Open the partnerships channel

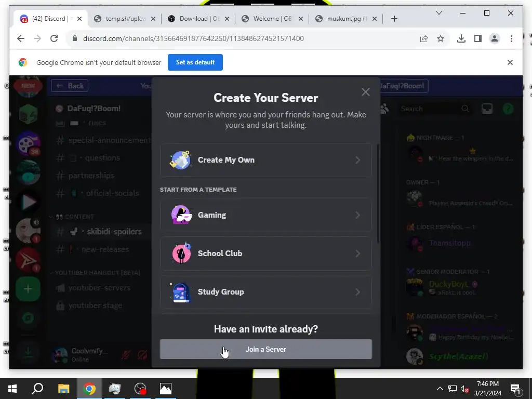click(x=101, y=176)
